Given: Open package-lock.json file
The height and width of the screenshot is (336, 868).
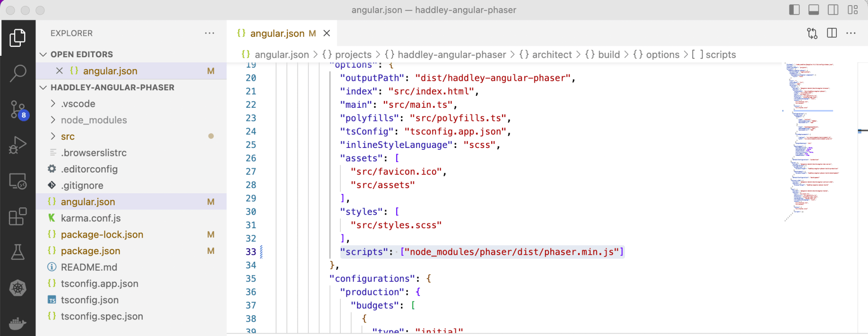Looking at the screenshot, I should coord(131,234).
